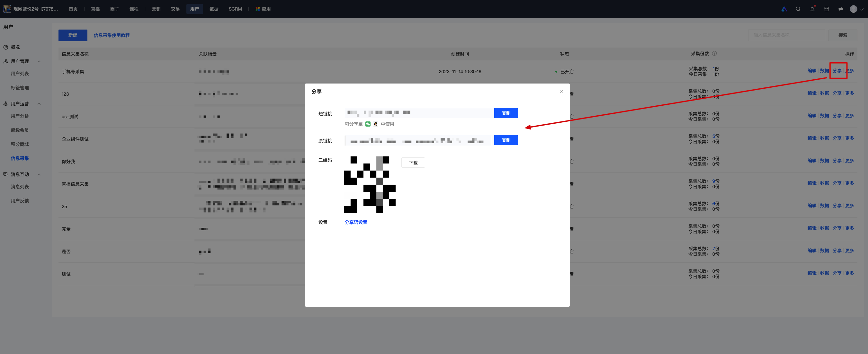Collapse the 消息互动 section
868x354 pixels.
pyautogui.click(x=39, y=174)
